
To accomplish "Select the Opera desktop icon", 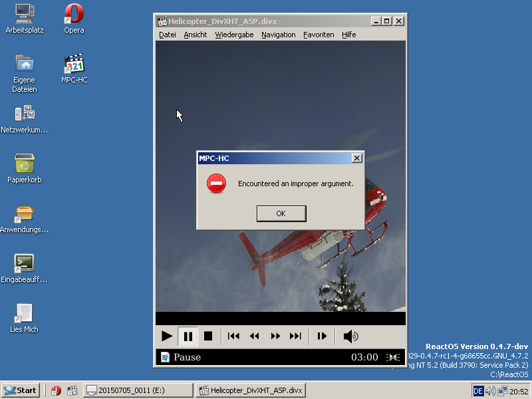I will tap(74, 19).
